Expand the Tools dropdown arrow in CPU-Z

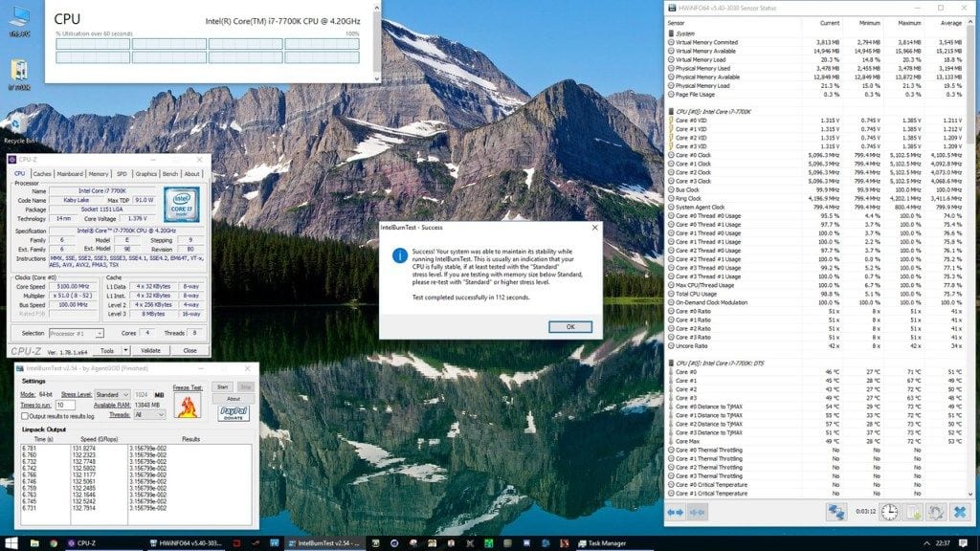click(x=125, y=350)
